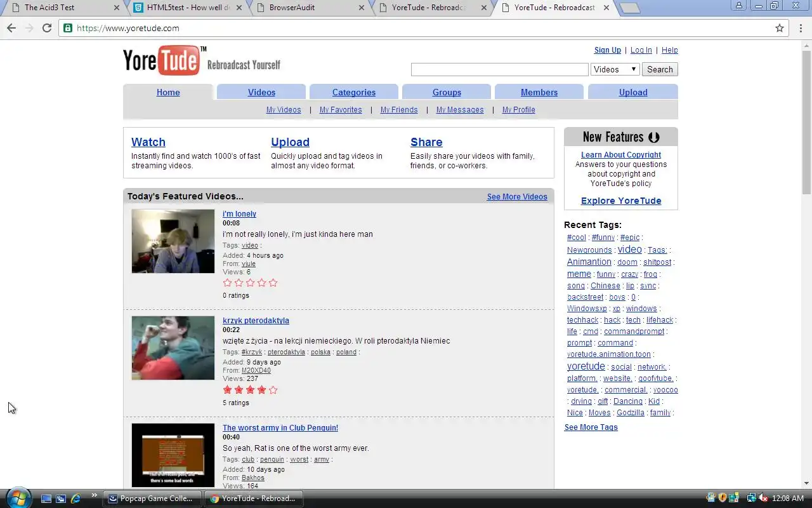Open the Videos navigation tab
Viewport: 812px width, 508px height.
click(x=261, y=92)
